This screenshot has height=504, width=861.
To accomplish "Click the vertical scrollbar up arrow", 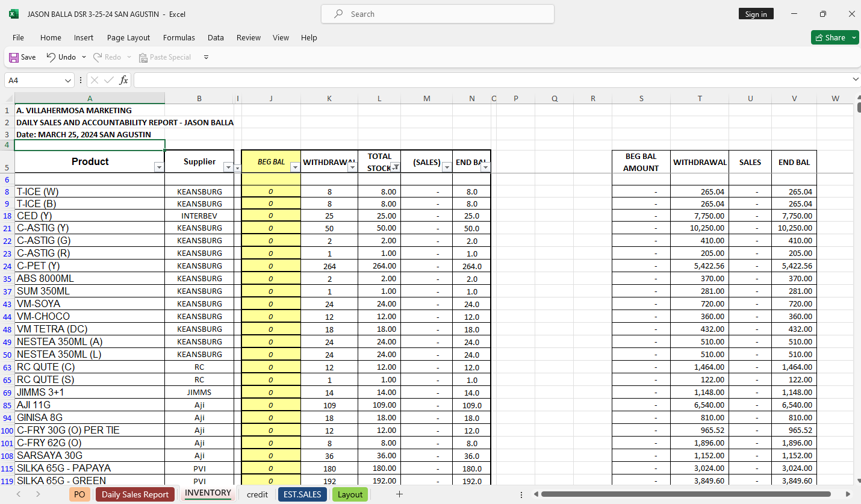I will 858,98.
